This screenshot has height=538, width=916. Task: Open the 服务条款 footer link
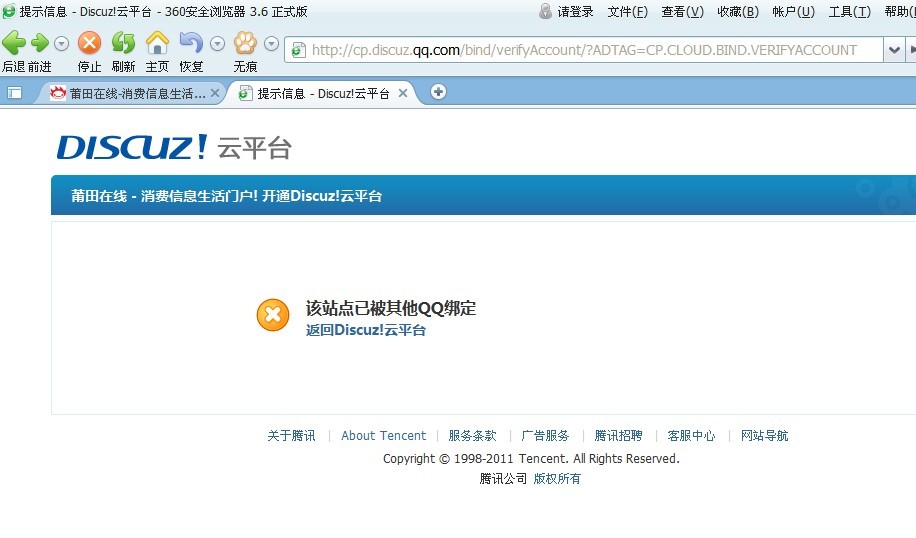click(472, 436)
